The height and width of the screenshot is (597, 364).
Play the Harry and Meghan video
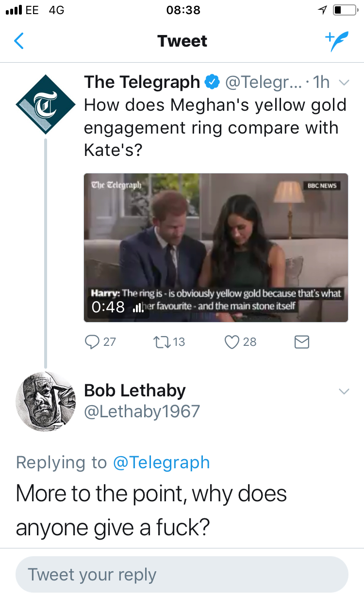(216, 248)
